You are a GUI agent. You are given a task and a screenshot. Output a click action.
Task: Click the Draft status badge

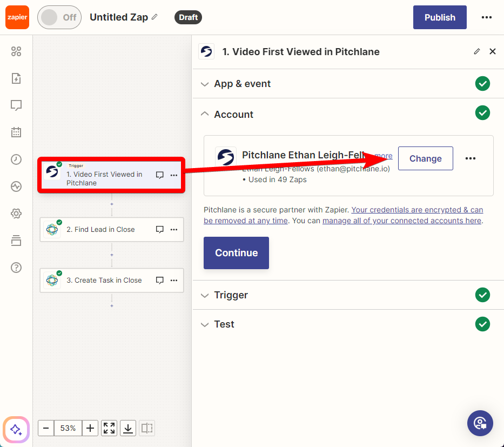(188, 17)
